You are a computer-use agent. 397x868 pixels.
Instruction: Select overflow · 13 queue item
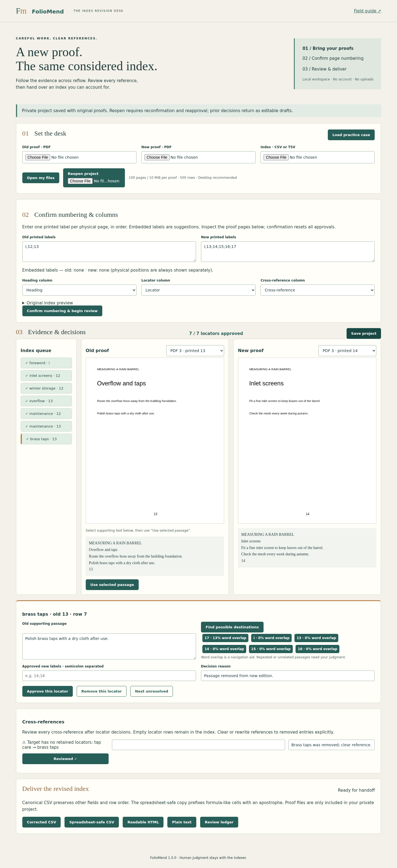pyautogui.click(x=46, y=401)
